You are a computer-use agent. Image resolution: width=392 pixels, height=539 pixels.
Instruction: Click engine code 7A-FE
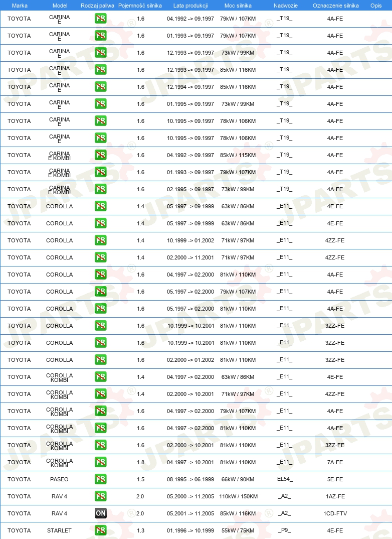pos(335,462)
